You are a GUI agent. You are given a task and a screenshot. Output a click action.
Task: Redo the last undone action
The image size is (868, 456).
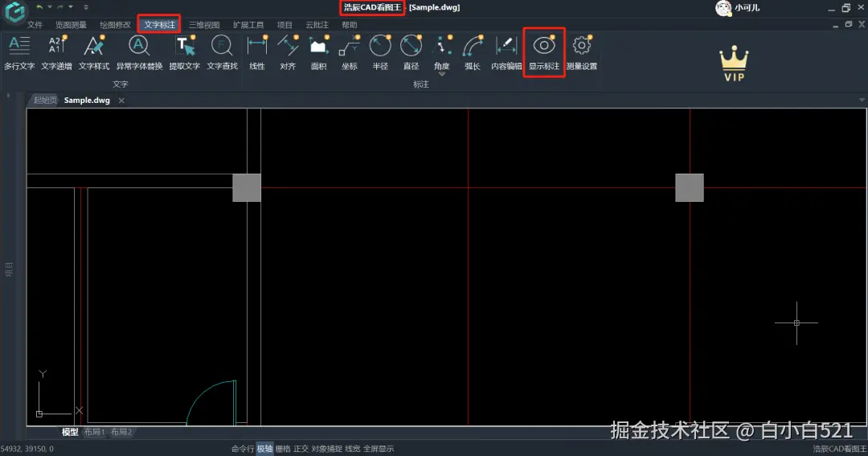click(x=60, y=7)
